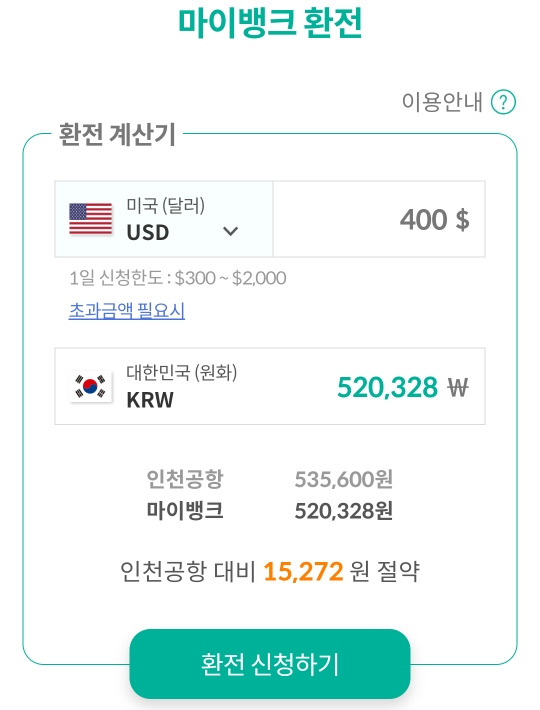This screenshot has height=710, width=540.
Task: Click the 인천공항 535,600원 comparison row
Action: [270, 479]
